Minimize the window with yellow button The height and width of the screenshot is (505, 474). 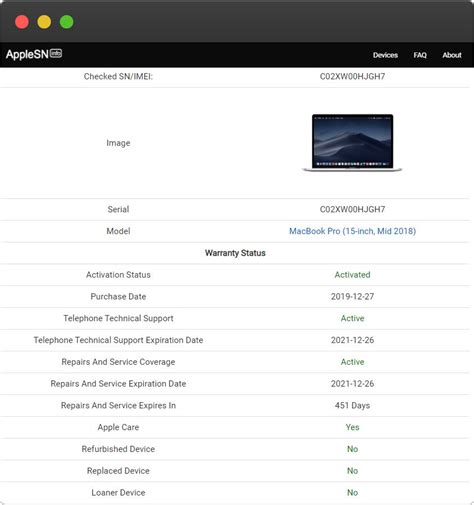[44, 22]
